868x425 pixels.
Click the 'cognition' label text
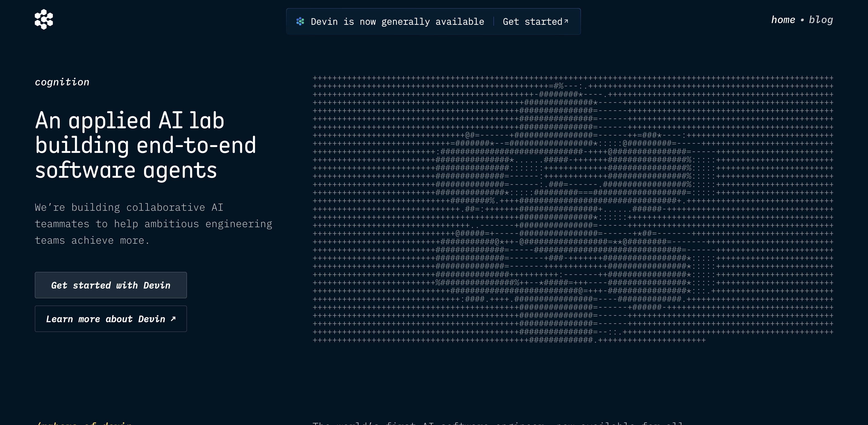click(62, 82)
